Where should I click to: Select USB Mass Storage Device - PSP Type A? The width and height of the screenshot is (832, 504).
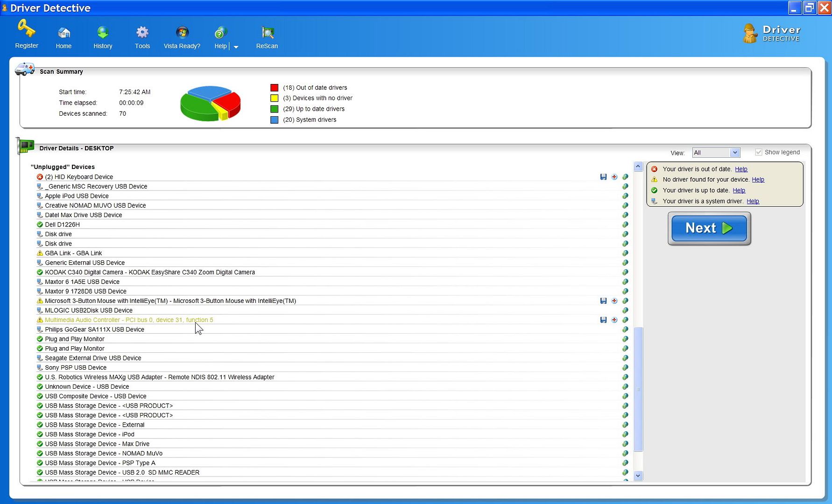click(331, 463)
